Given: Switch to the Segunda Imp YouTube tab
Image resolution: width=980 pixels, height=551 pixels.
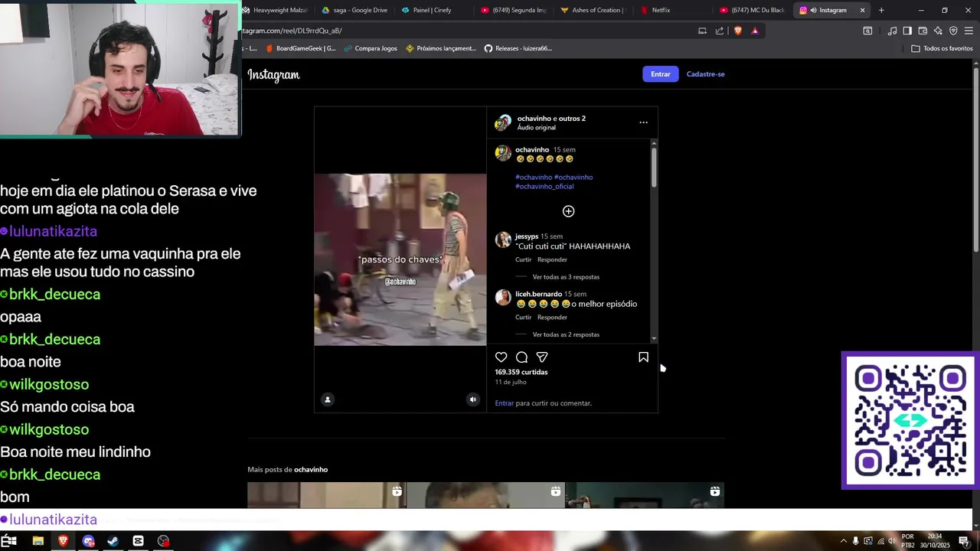Looking at the screenshot, I should [514, 10].
